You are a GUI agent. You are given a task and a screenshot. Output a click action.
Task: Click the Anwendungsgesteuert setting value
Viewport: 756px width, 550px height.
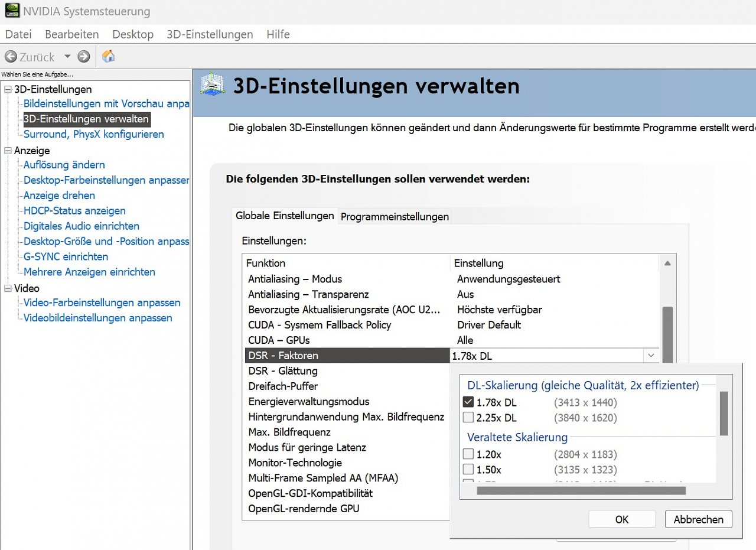tap(509, 279)
